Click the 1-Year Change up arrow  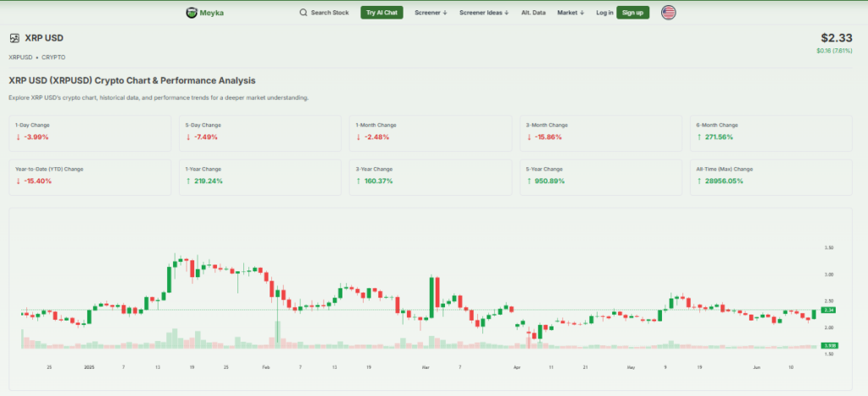coord(188,181)
